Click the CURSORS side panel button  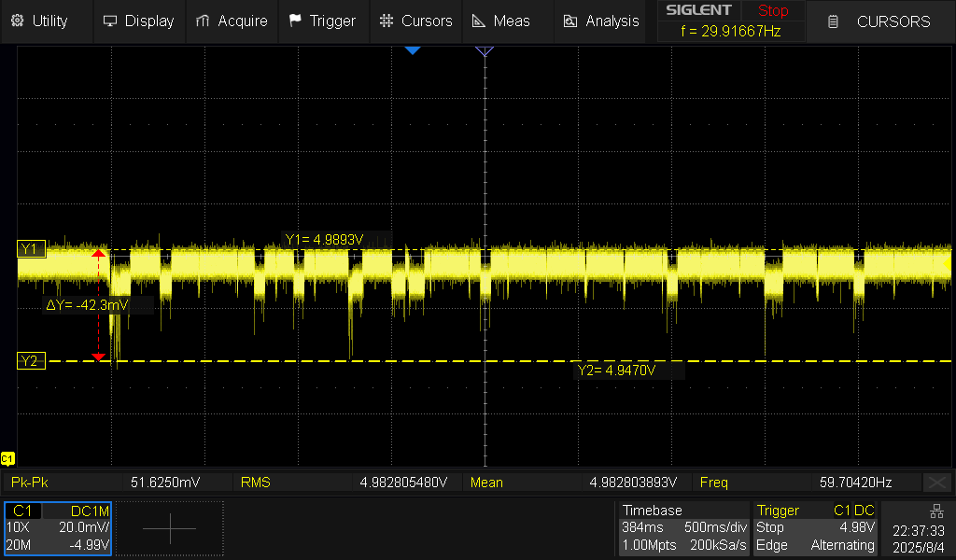point(881,21)
